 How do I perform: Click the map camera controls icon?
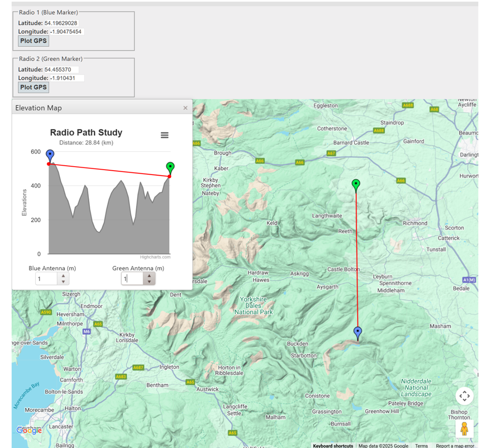(464, 396)
